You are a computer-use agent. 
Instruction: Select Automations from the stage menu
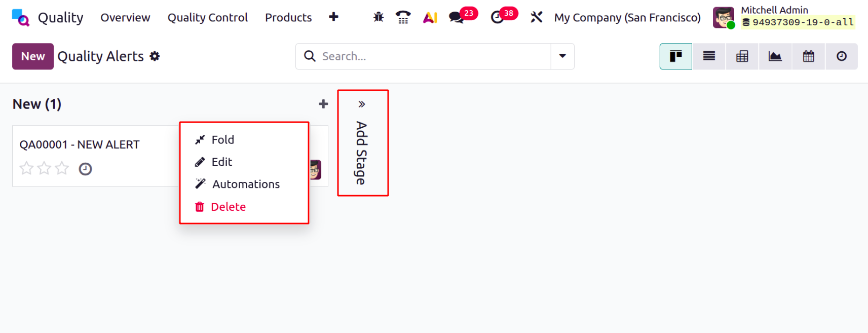coord(246,183)
